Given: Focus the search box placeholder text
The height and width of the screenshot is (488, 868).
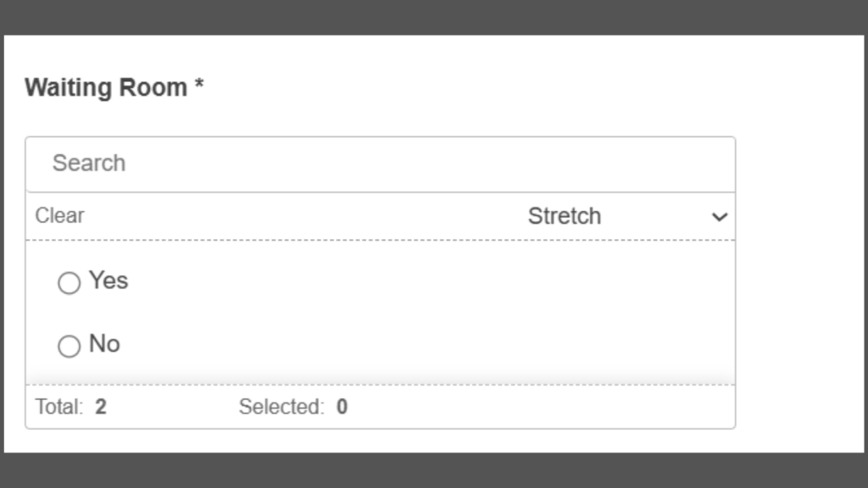Looking at the screenshot, I should (x=89, y=164).
